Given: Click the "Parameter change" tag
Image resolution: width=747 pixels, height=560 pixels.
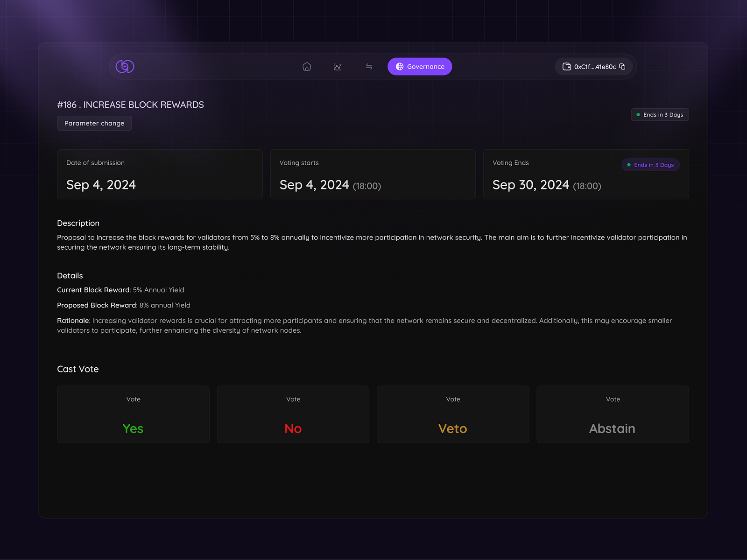Looking at the screenshot, I should 94,123.
